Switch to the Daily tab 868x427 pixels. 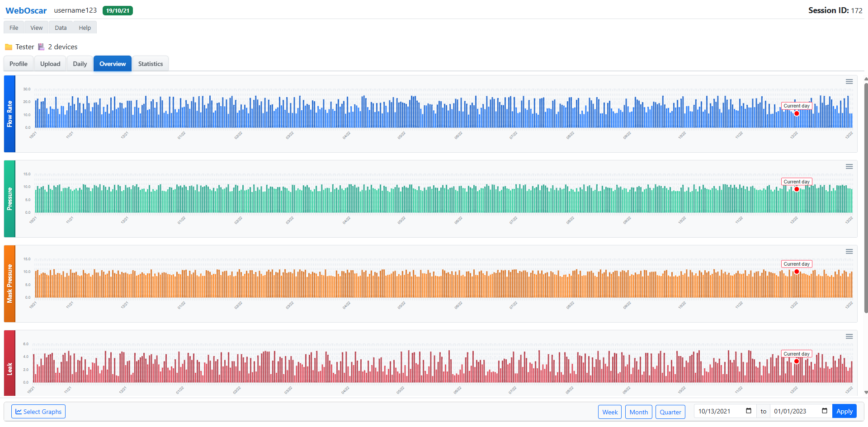[x=80, y=64]
